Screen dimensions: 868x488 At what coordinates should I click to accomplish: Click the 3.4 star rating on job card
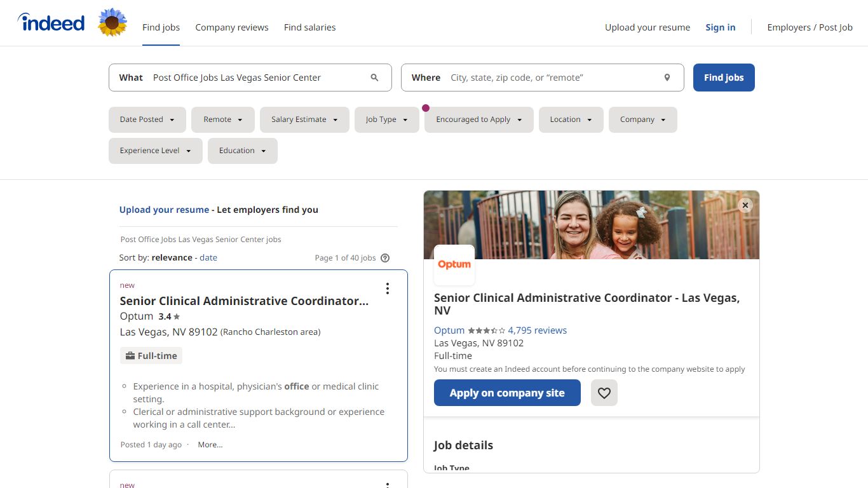pos(169,316)
